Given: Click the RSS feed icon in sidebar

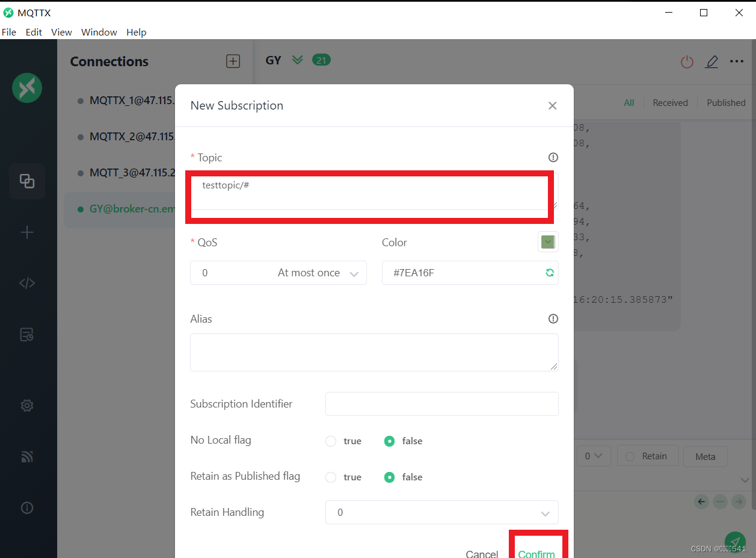Looking at the screenshot, I should pyautogui.click(x=27, y=457).
